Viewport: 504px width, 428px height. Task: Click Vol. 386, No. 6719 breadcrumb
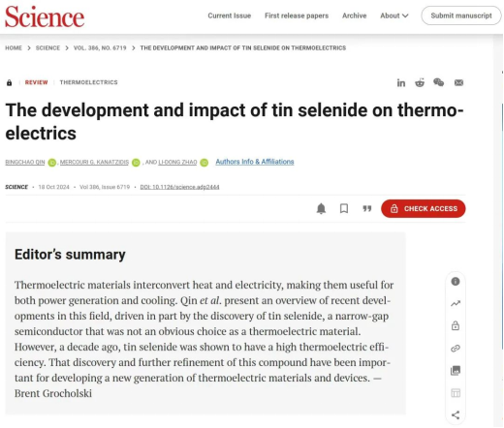[100, 48]
